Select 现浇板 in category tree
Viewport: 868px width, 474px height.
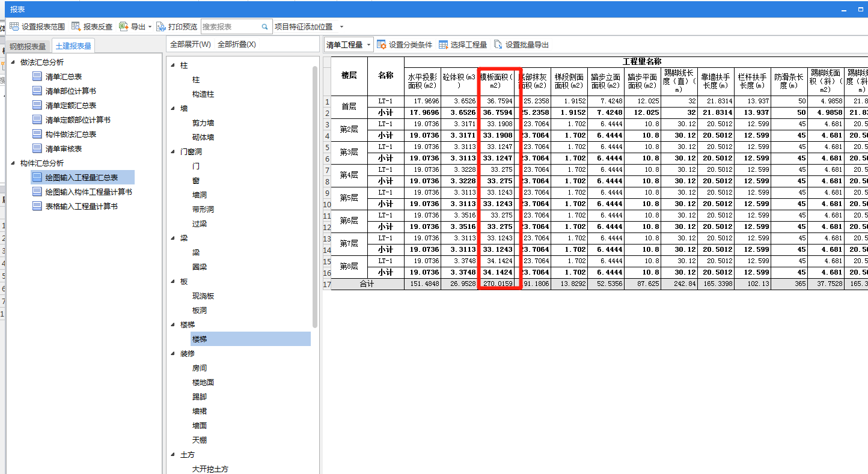pos(203,296)
